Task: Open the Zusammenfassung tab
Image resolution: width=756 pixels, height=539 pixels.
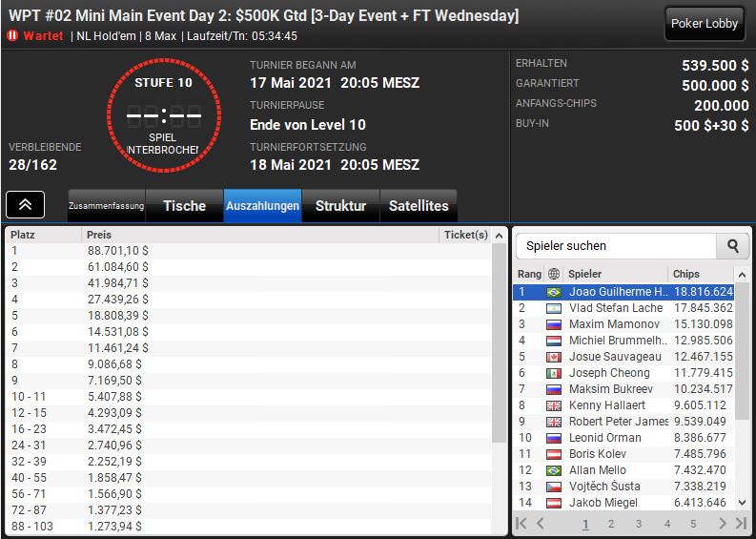Action: (106, 206)
